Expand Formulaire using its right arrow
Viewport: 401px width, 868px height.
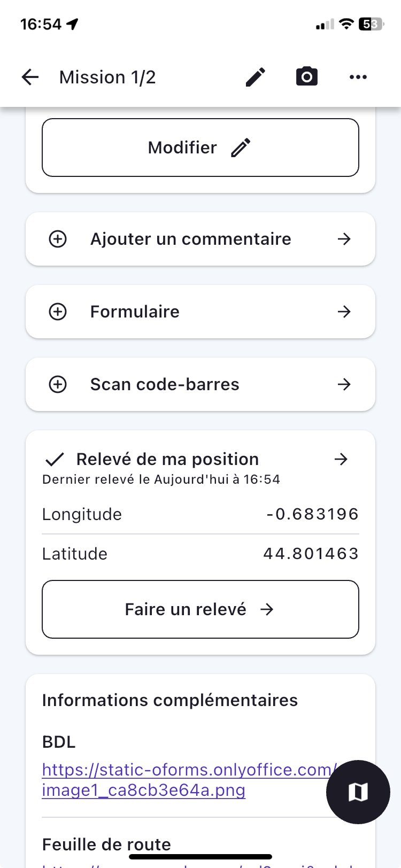pos(344,312)
